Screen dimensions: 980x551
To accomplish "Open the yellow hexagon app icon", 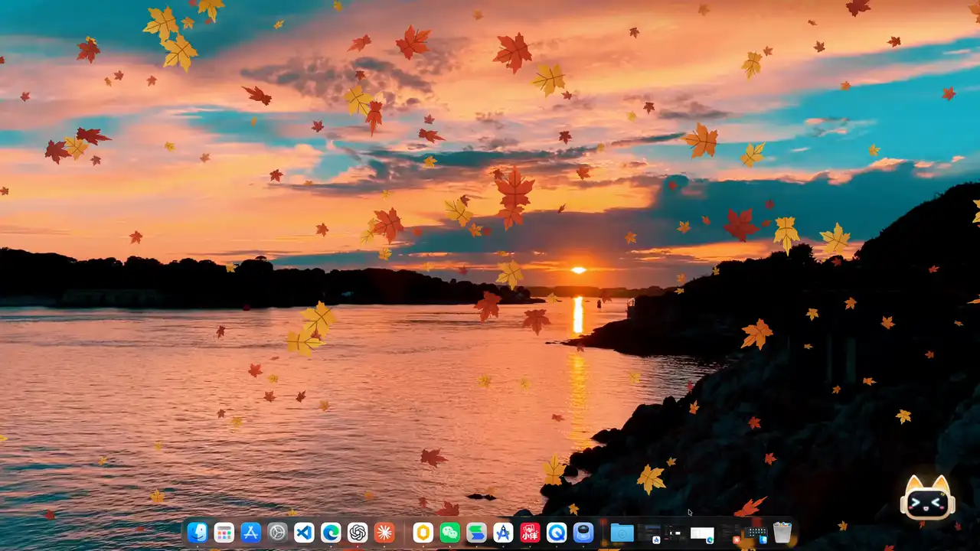I will tap(423, 533).
